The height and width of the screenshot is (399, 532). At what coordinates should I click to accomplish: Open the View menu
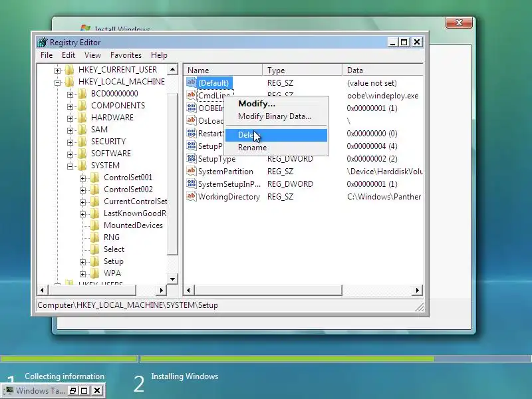pyautogui.click(x=92, y=55)
